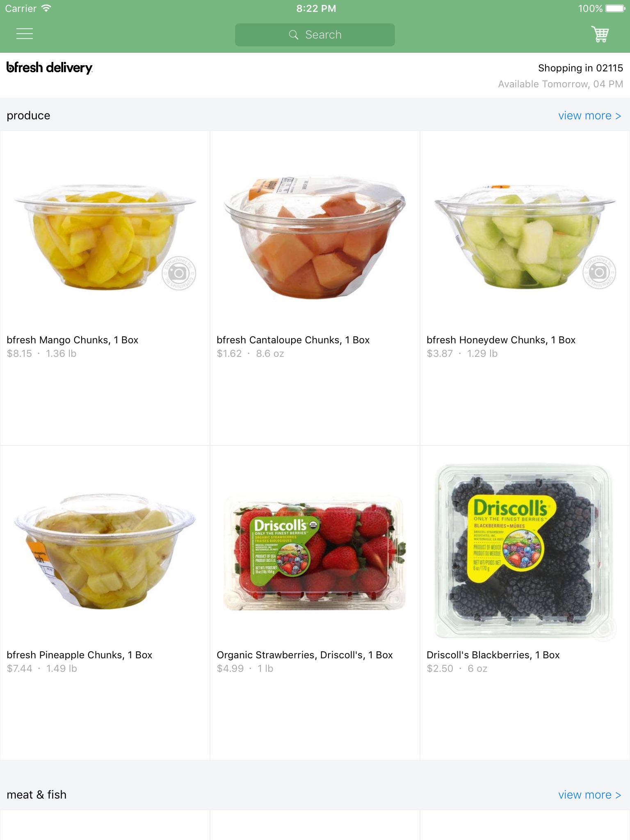
Task: Tap Available Tomorrow, 04 PM delivery time
Action: tap(560, 84)
